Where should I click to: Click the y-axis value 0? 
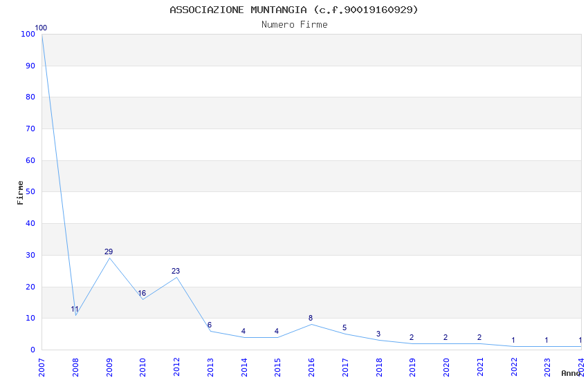33,350
